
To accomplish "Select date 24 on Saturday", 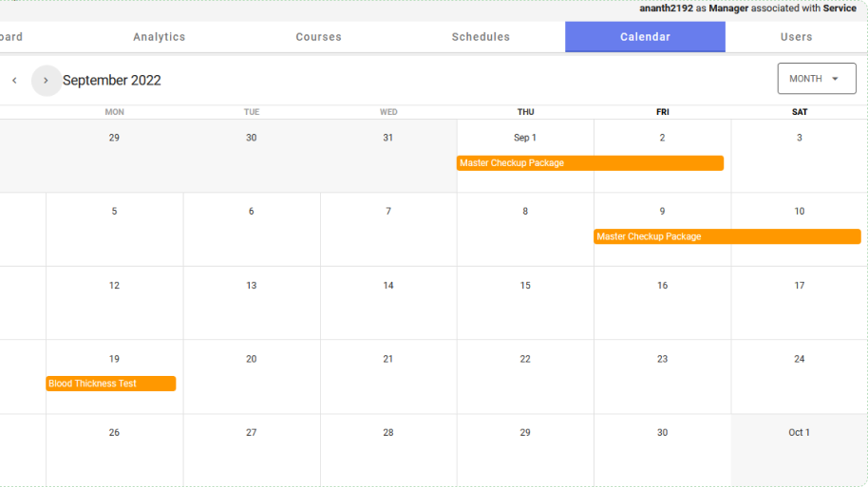I will [x=799, y=359].
